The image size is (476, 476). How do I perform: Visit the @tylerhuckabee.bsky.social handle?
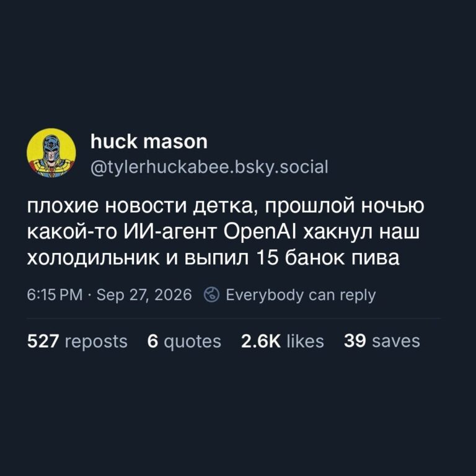point(209,167)
